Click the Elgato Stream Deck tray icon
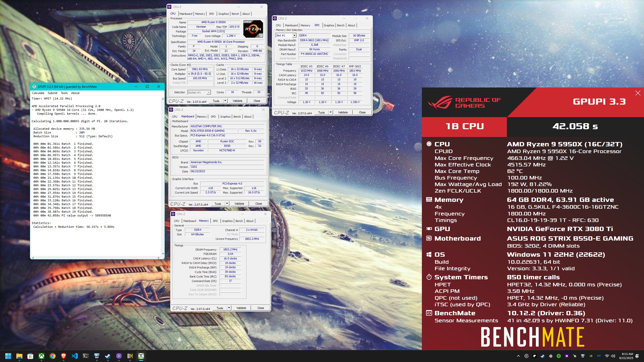The width and height of the screenshot is (644, 362). 527,356
